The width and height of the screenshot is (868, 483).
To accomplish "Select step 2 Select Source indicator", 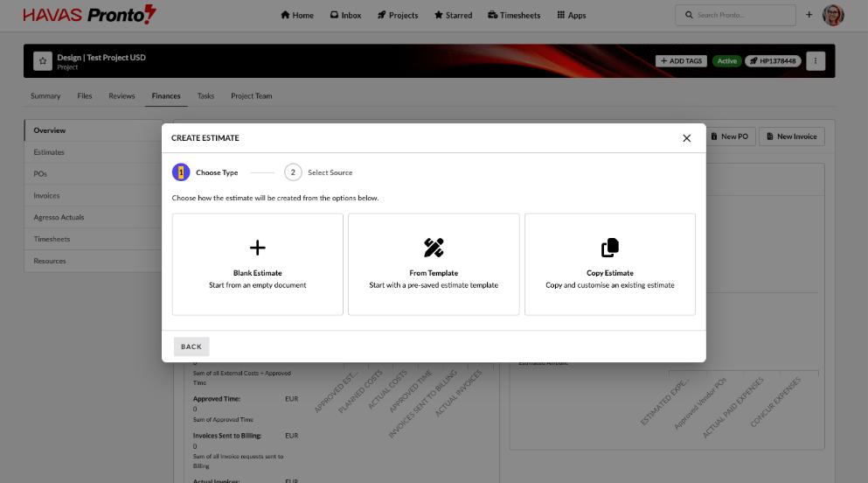I will (293, 172).
